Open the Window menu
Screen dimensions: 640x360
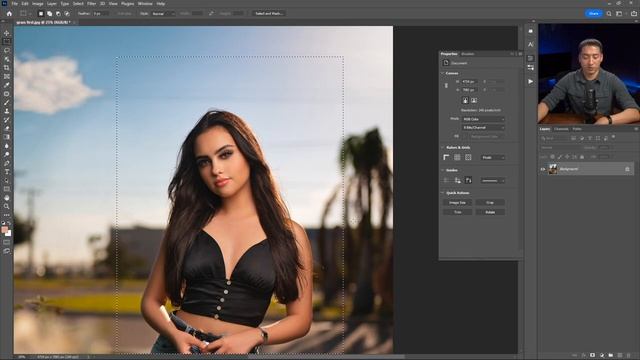pyautogui.click(x=145, y=3)
